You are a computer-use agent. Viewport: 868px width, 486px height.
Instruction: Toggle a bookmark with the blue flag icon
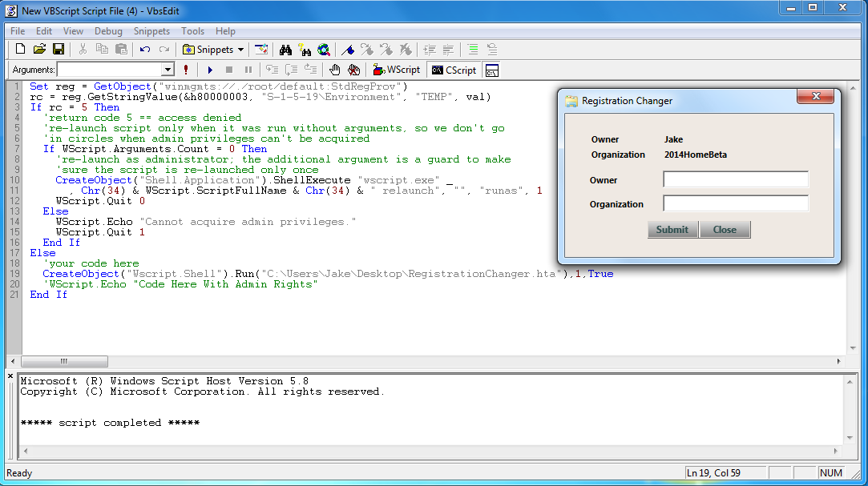(348, 50)
